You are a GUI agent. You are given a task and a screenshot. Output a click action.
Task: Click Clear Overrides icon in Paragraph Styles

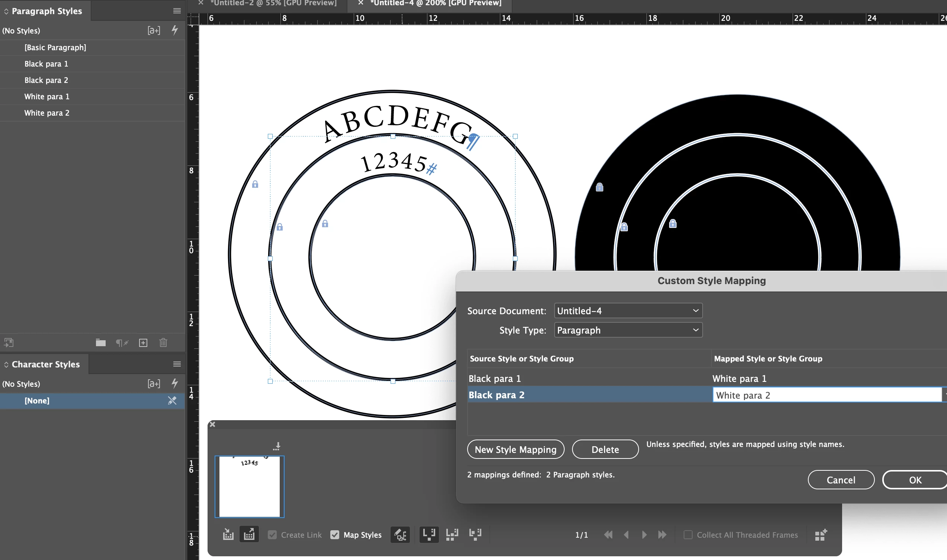tap(122, 342)
